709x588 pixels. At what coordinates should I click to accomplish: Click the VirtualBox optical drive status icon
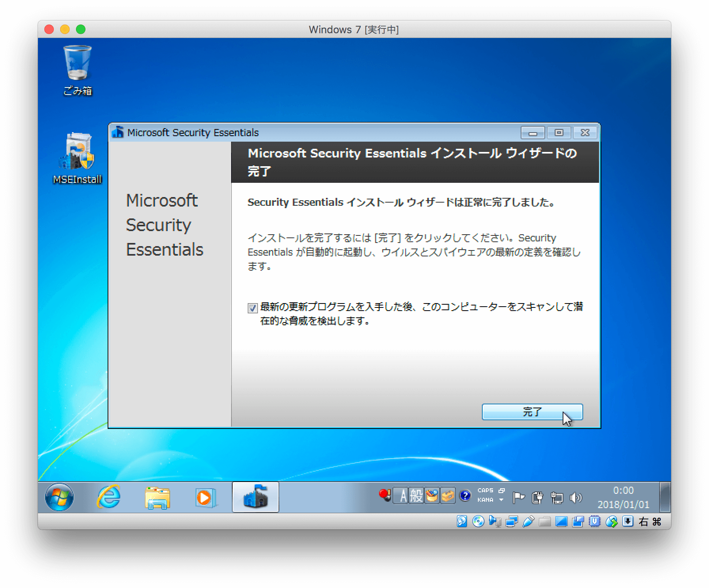click(478, 522)
